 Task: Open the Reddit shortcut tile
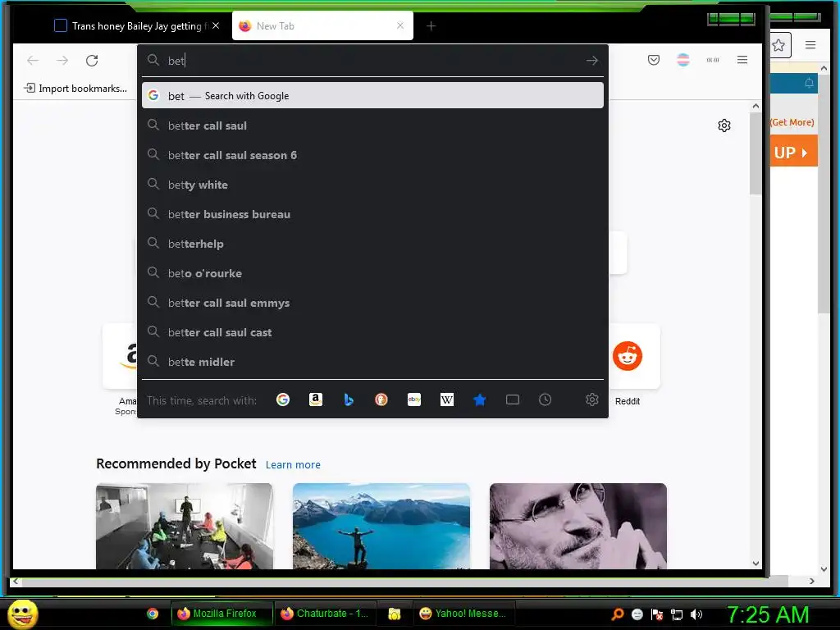click(628, 356)
